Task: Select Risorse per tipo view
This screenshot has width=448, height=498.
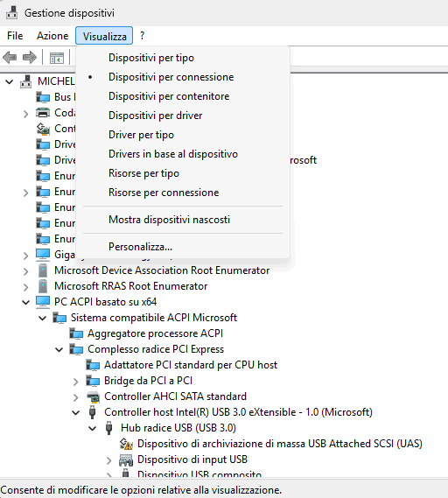Action: coord(183,173)
